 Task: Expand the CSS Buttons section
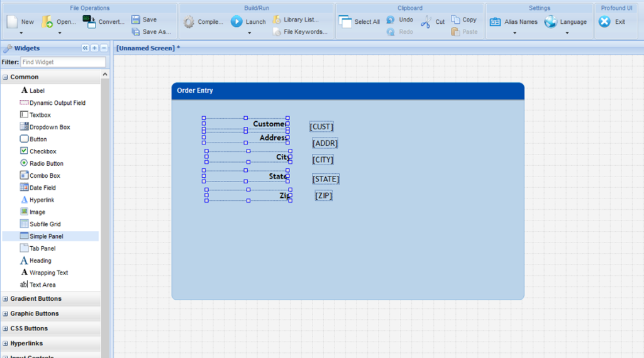(x=6, y=328)
